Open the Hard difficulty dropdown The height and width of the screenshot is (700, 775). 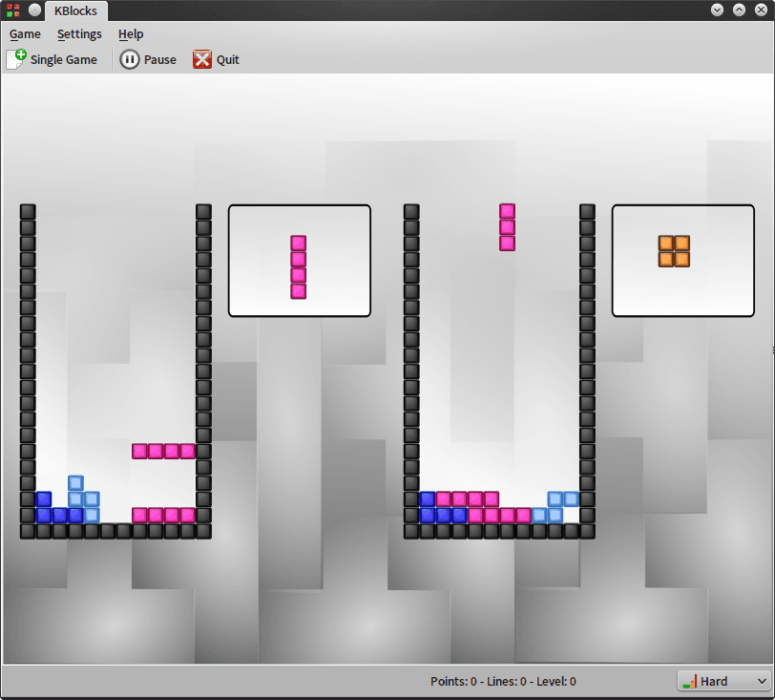pyautogui.click(x=724, y=681)
